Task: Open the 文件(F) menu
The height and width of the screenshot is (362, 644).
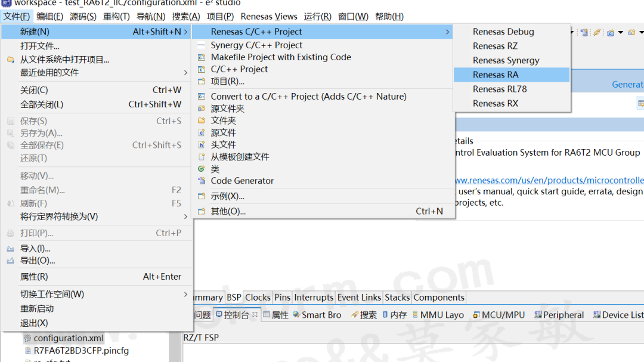Action: point(17,17)
